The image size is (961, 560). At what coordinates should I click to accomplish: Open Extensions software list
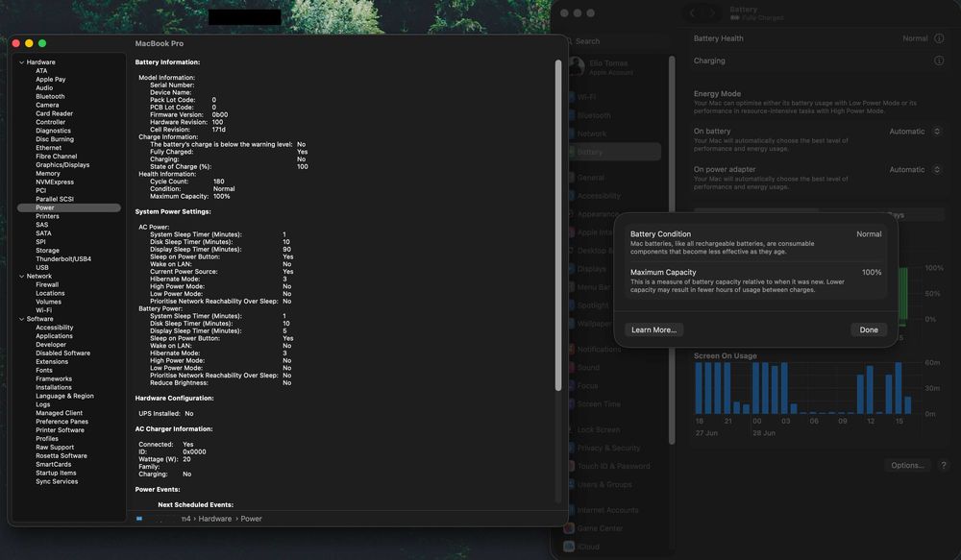coord(52,362)
